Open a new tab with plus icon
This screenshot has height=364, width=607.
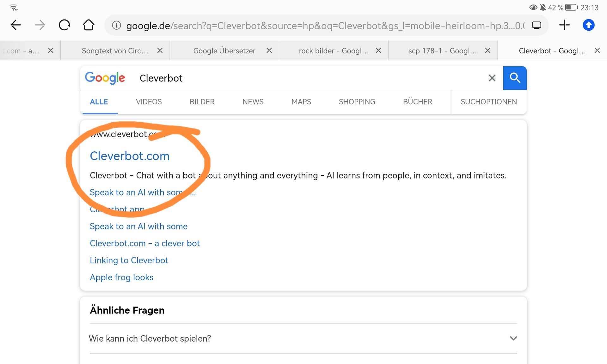[x=564, y=25]
